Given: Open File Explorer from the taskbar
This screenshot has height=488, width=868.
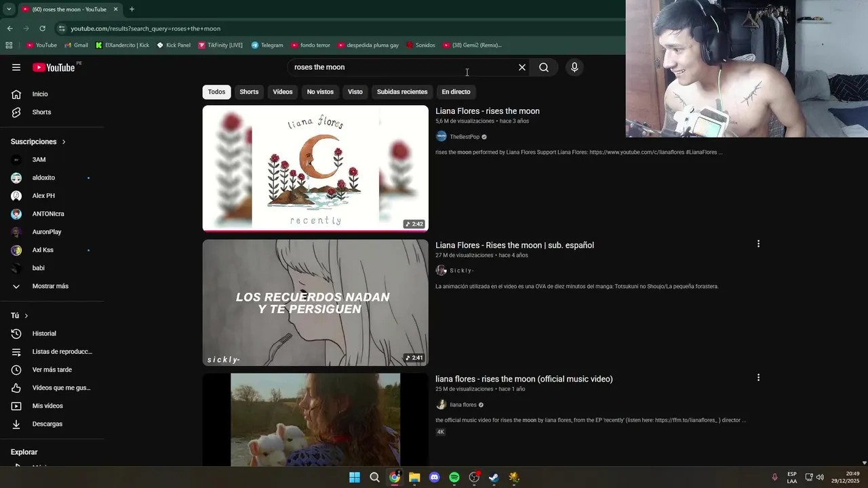Looking at the screenshot, I should (414, 477).
